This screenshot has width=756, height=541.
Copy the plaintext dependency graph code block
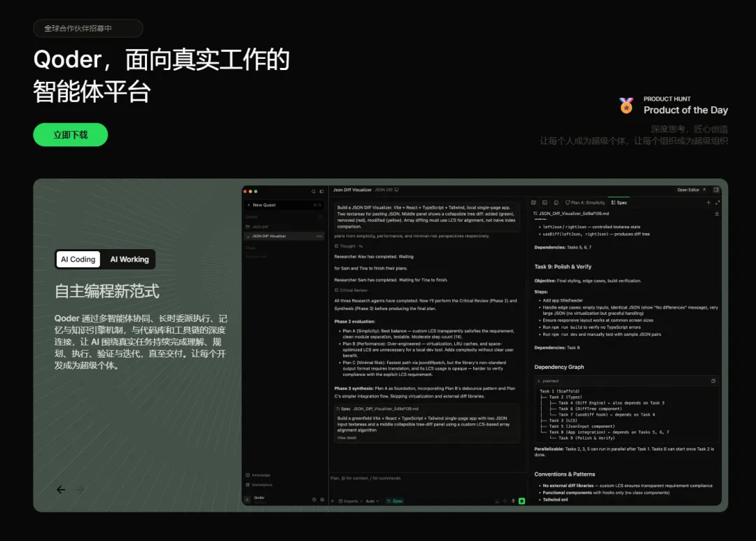coord(713,381)
